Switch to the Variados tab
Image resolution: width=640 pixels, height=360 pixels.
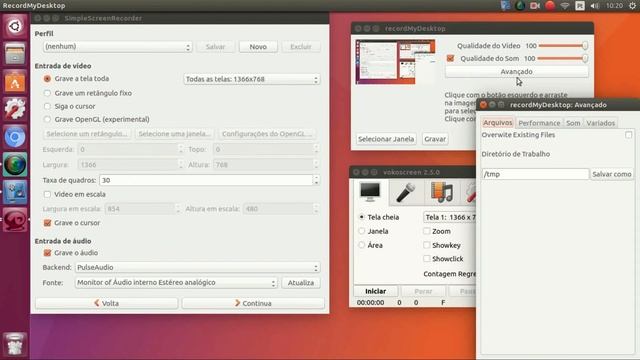[600, 123]
